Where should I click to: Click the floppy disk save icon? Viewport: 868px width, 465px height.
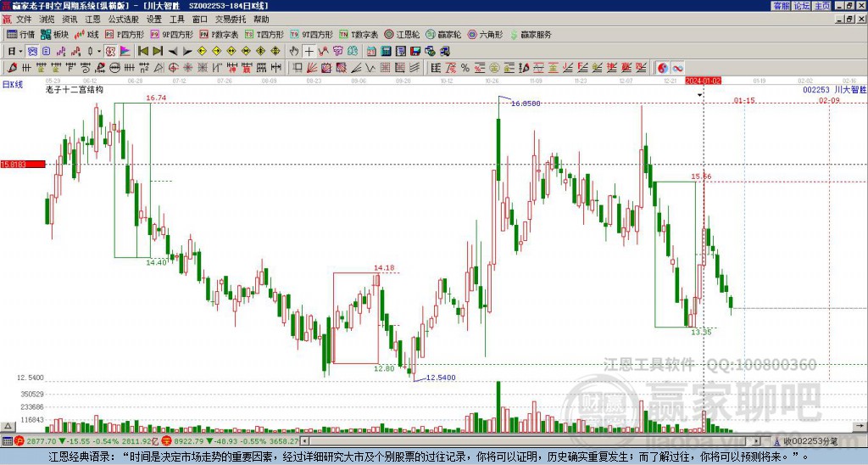coord(415,52)
